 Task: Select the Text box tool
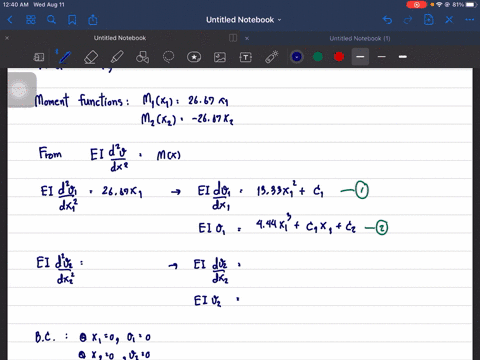(246, 57)
